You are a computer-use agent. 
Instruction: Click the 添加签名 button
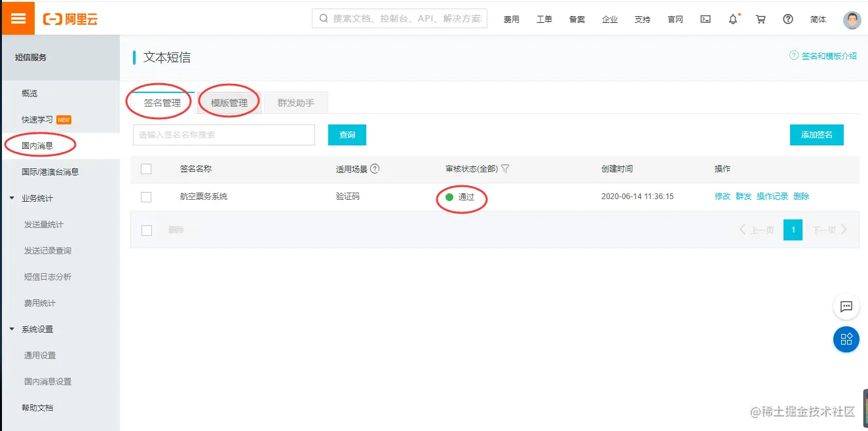[x=817, y=135]
